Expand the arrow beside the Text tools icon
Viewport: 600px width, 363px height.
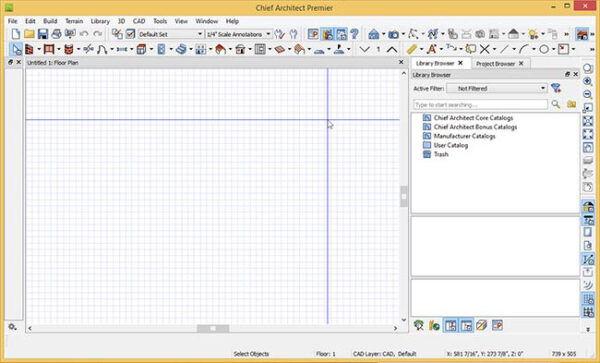441,50
